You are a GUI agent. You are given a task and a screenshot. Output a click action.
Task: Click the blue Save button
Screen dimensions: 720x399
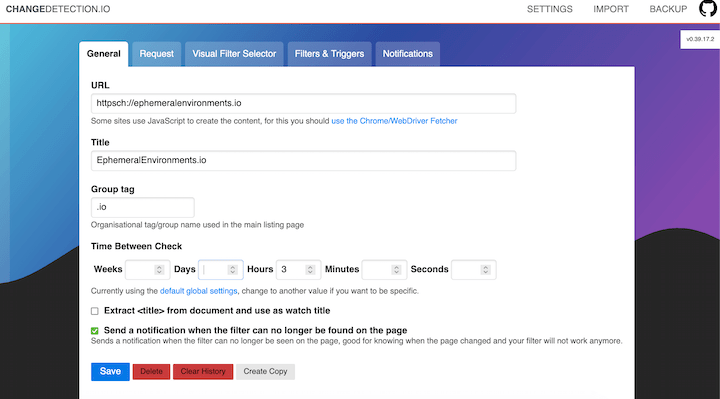pos(110,371)
